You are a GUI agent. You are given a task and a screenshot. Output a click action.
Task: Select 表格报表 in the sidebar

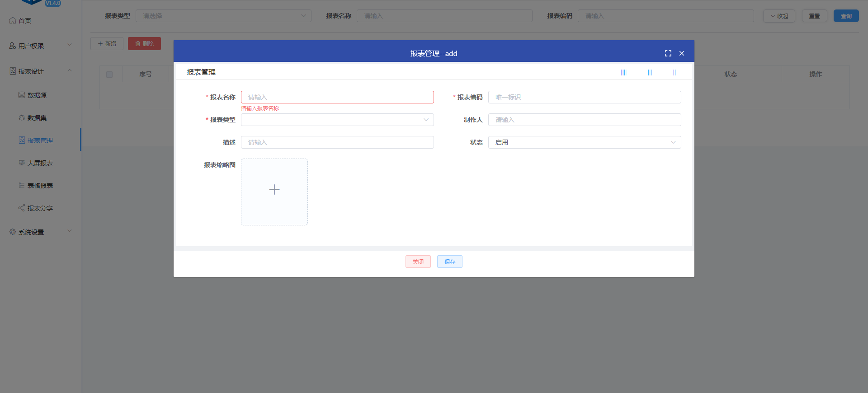[41, 185]
